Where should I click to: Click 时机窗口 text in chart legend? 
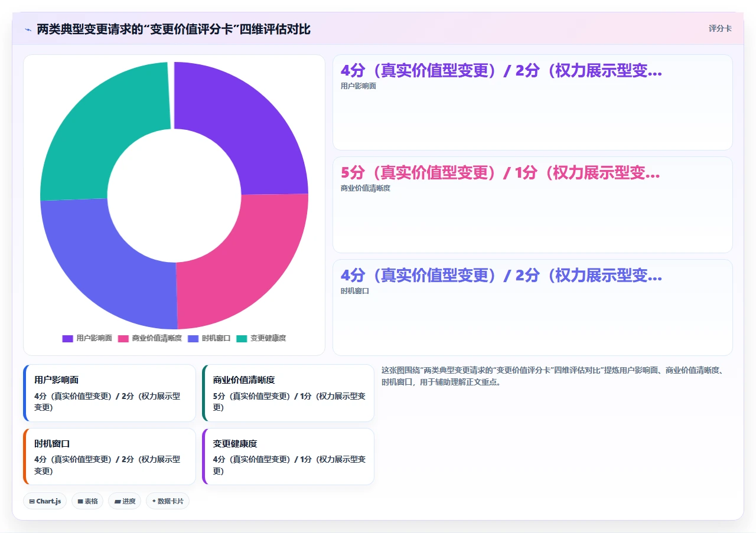pyautogui.click(x=216, y=338)
